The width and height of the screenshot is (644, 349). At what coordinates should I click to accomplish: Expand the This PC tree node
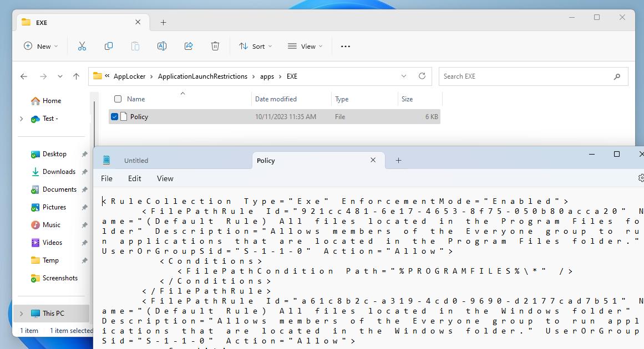pos(22,314)
